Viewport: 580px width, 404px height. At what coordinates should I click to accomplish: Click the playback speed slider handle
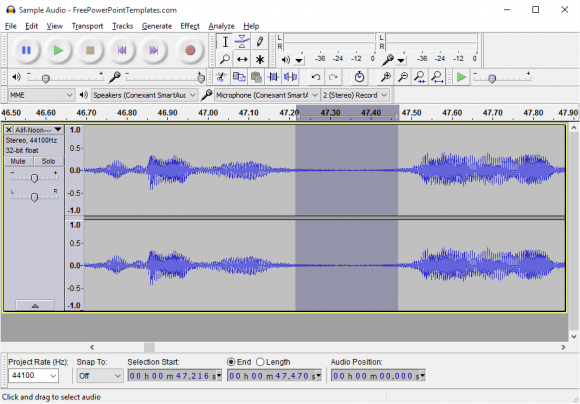point(492,79)
